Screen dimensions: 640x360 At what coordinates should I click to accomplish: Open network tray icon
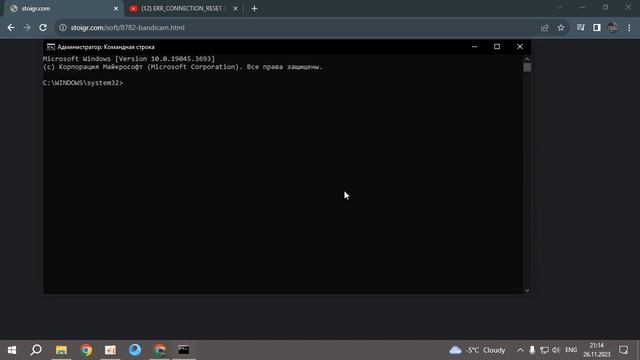coord(544,350)
